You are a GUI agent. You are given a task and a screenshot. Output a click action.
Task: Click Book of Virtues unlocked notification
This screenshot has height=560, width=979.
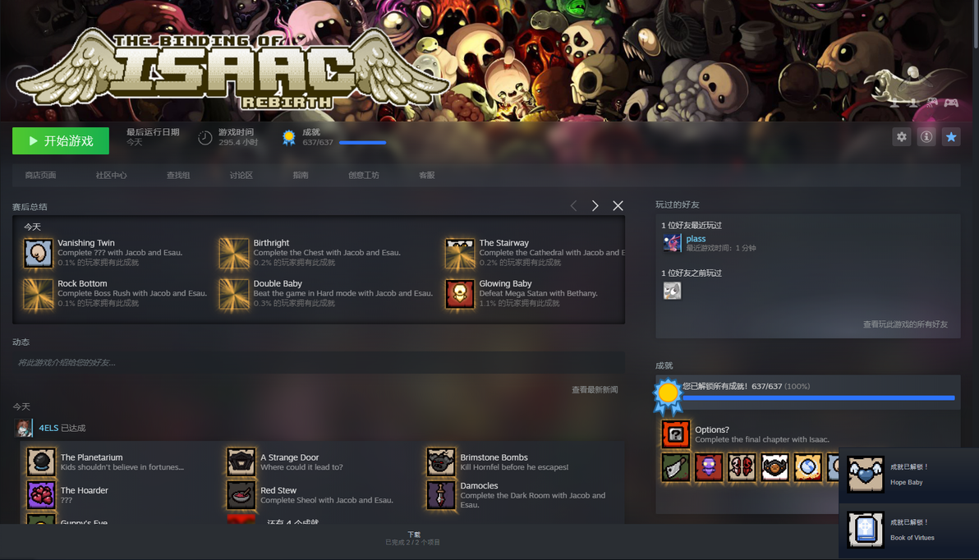[x=908, y=530]
